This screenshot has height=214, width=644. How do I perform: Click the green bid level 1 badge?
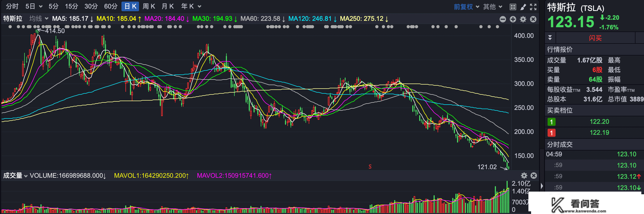tap(551, 122)
